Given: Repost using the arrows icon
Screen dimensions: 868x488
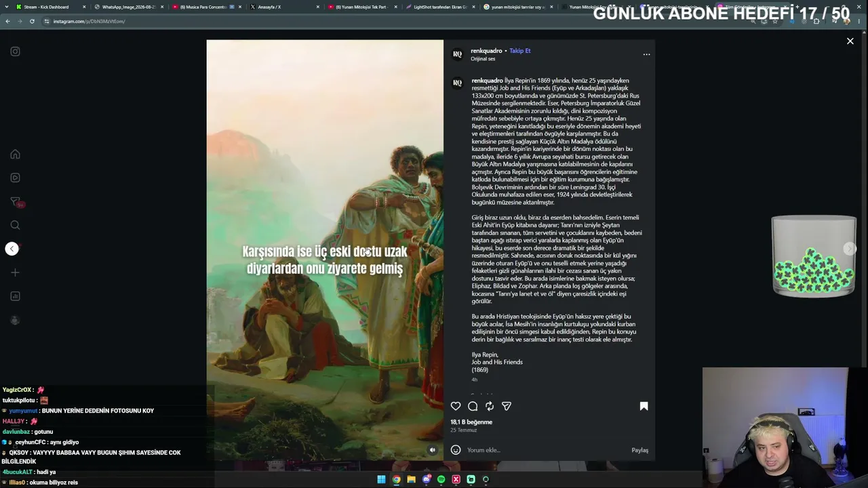Looking at the screenshot, I should (490, 406).
